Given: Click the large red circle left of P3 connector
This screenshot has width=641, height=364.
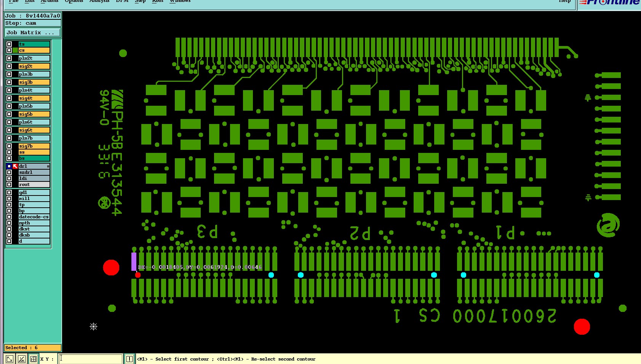Looking at the screenshot, I should 111,267.
